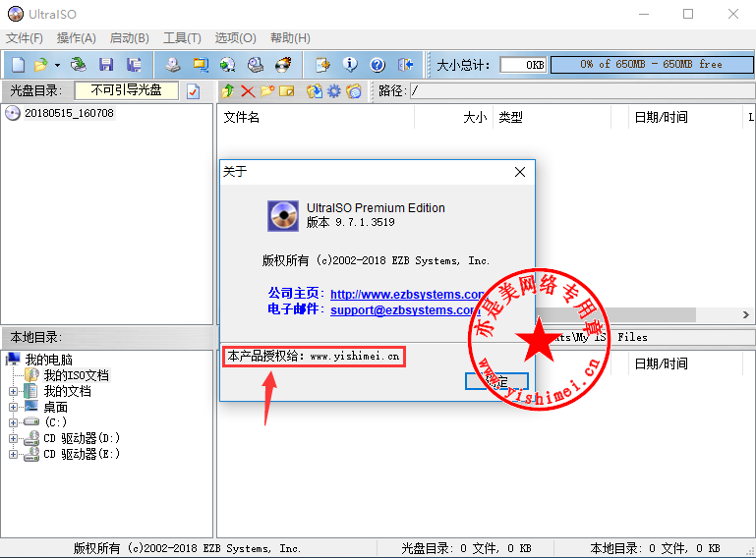Sort by the 类型 column header

[510, 117]
